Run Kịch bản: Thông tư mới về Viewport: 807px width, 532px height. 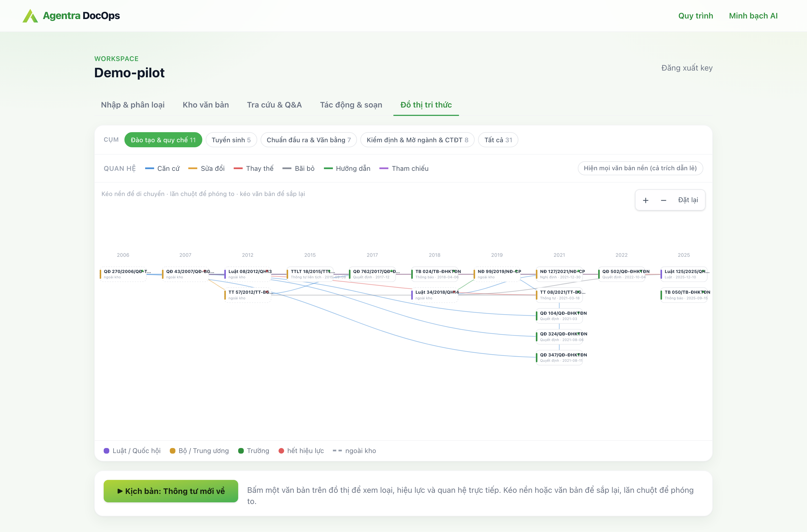tap(171, 491)
